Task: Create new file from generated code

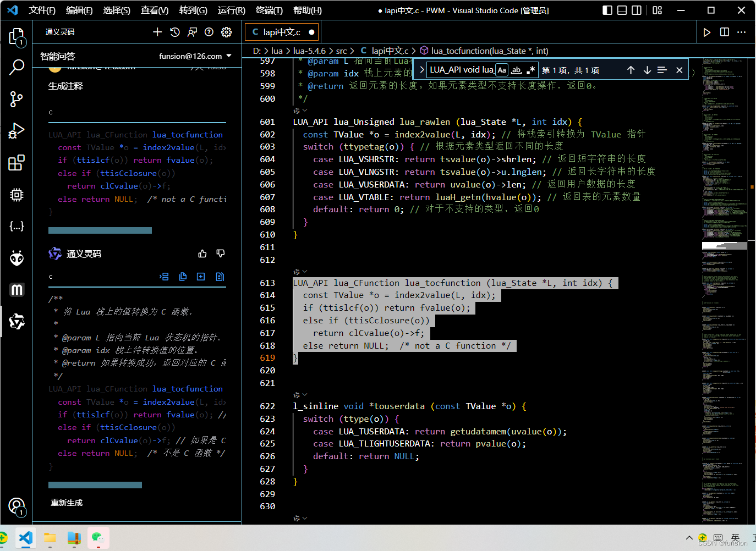Action: (x=201, y=277)
